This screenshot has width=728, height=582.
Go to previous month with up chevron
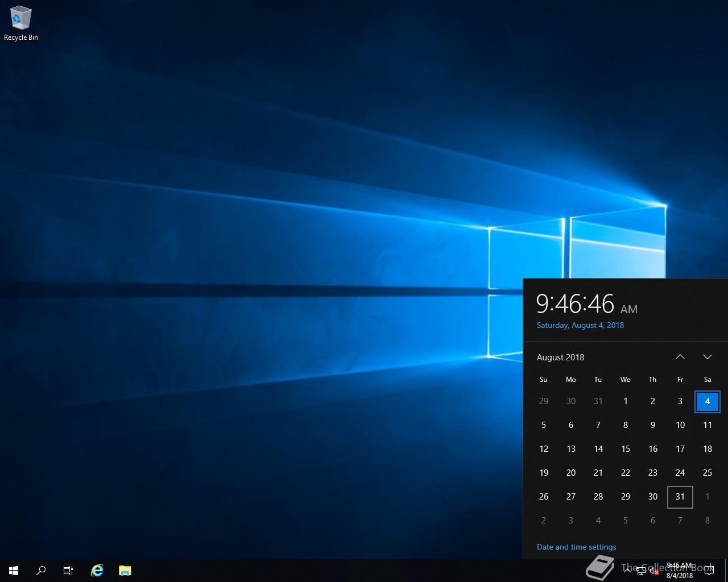point(680,357)
